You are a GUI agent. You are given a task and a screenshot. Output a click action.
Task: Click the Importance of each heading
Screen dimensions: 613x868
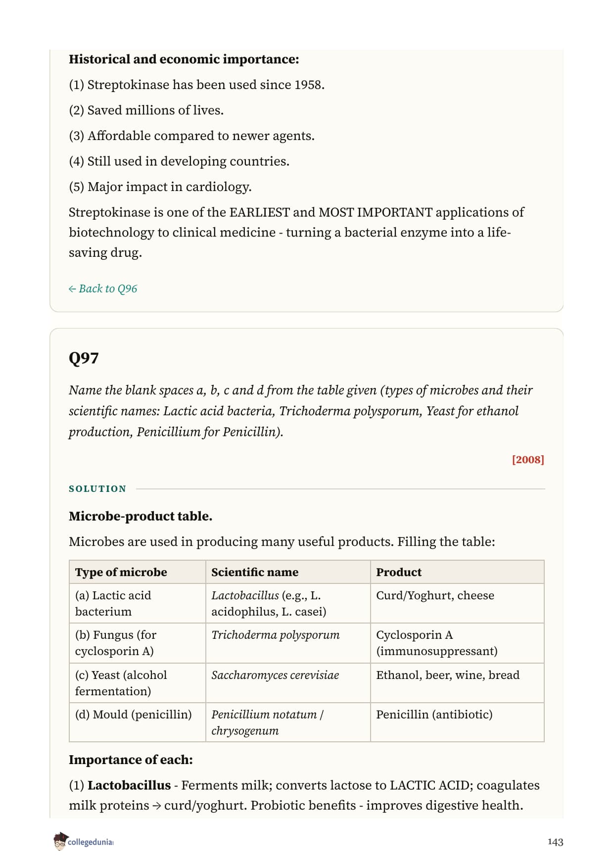point(131,760)
